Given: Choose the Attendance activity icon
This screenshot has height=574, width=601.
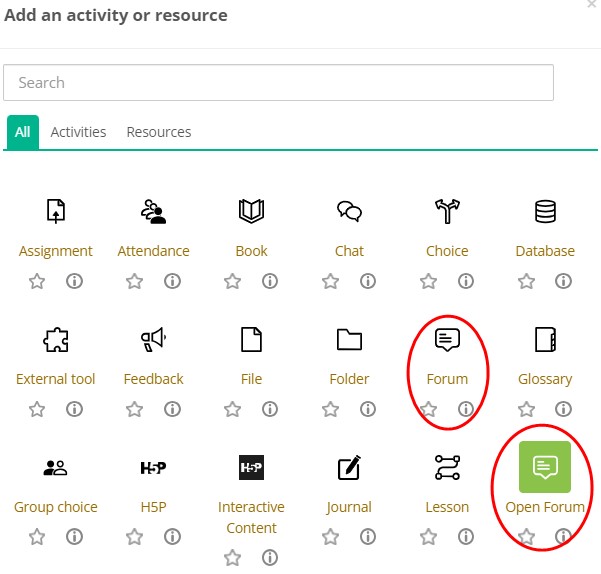Looking at the screenshot, I should (153, 211).
